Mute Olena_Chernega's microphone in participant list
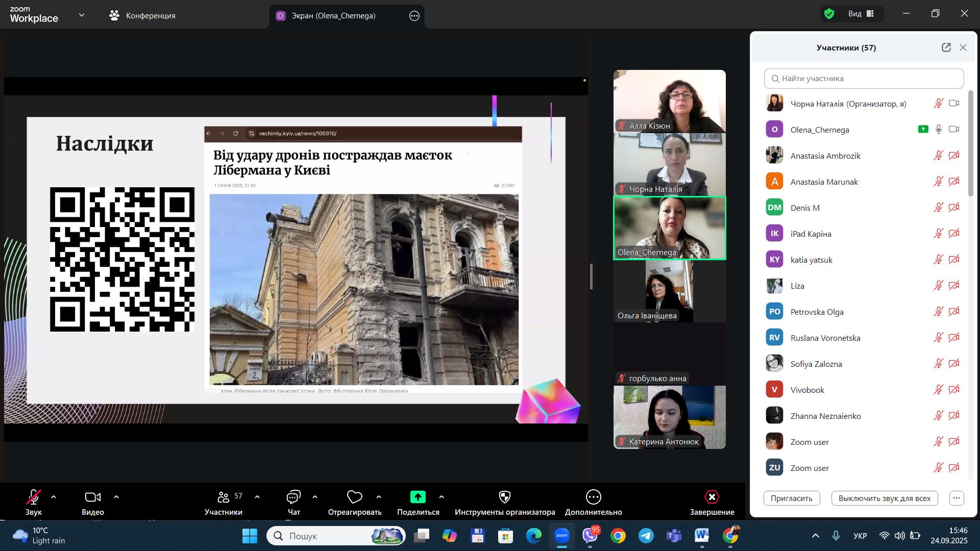 click(938, 130)
